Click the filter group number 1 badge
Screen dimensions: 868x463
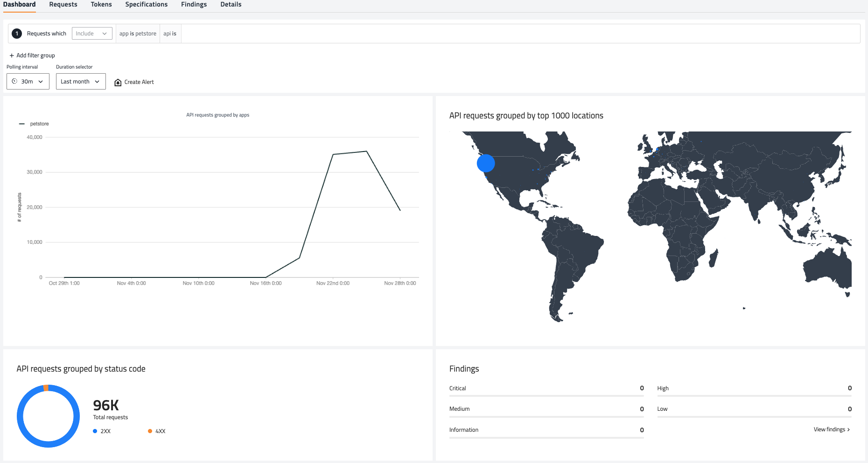(x=17, y=34)
